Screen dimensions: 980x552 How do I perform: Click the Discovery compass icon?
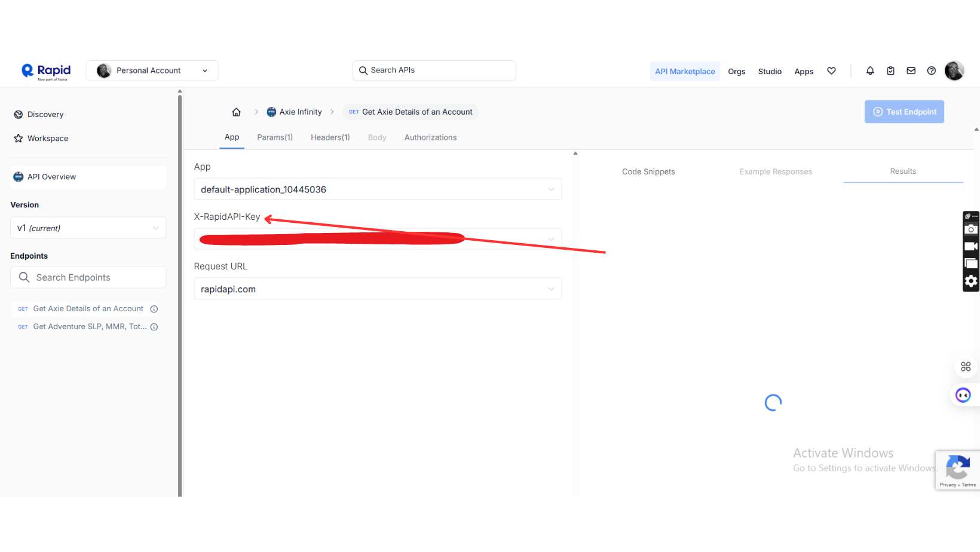click(x=19, y=115)
